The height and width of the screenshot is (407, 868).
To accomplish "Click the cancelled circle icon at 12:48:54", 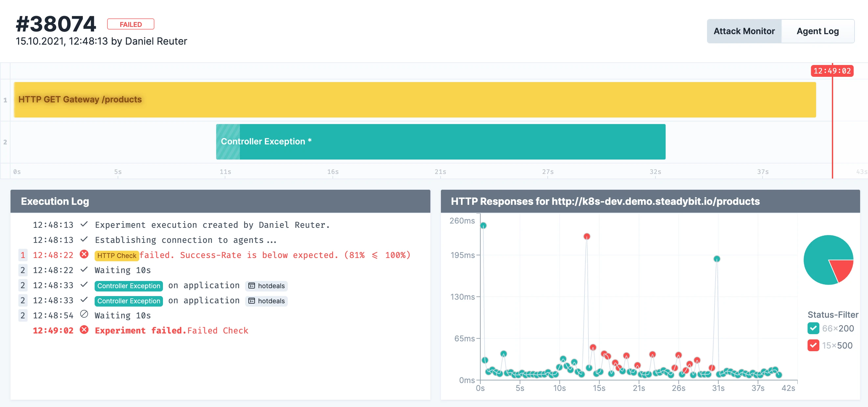I will tap(84, 314).
